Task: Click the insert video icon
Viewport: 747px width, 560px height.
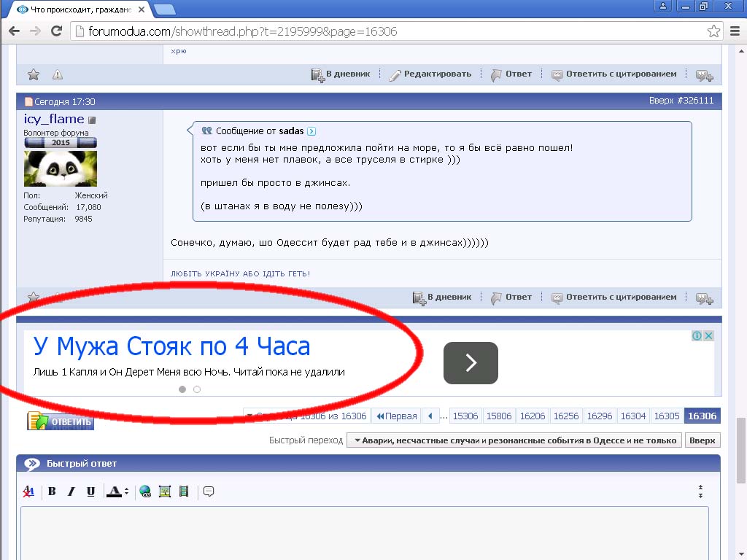Action: click(x=183, y=491)
